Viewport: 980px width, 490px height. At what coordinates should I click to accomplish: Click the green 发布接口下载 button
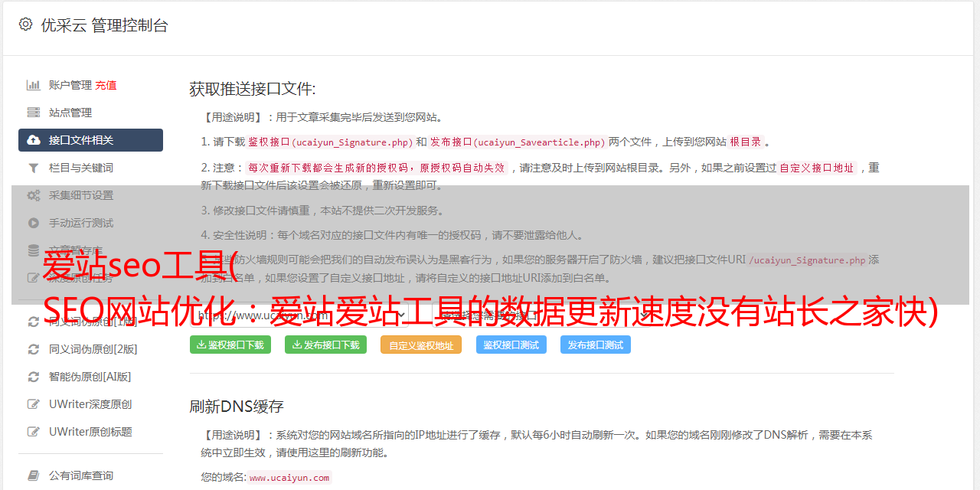point(326,345)
